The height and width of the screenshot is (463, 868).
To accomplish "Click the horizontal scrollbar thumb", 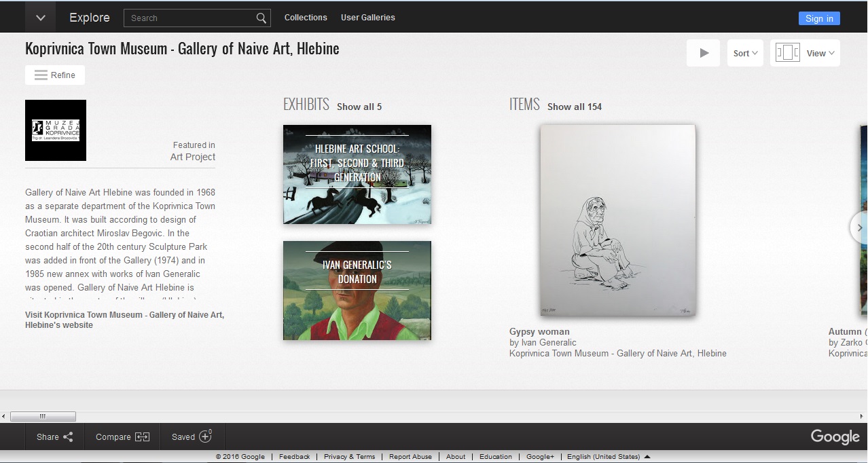I will 43,416.
